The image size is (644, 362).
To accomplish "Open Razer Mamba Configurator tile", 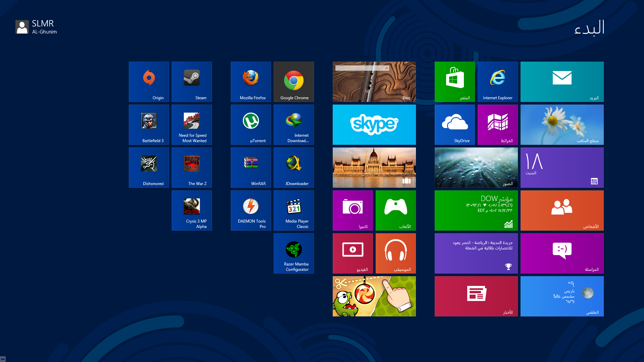I will point(294,253).
